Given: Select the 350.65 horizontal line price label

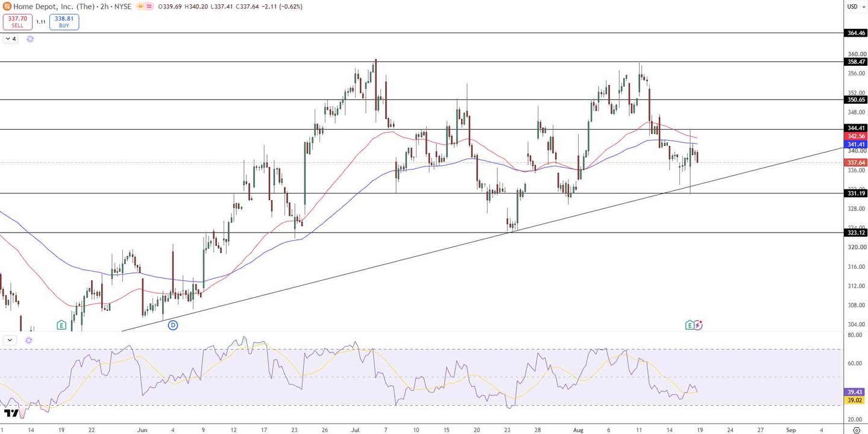Looking at the screenshot, I should coord(856,99).
